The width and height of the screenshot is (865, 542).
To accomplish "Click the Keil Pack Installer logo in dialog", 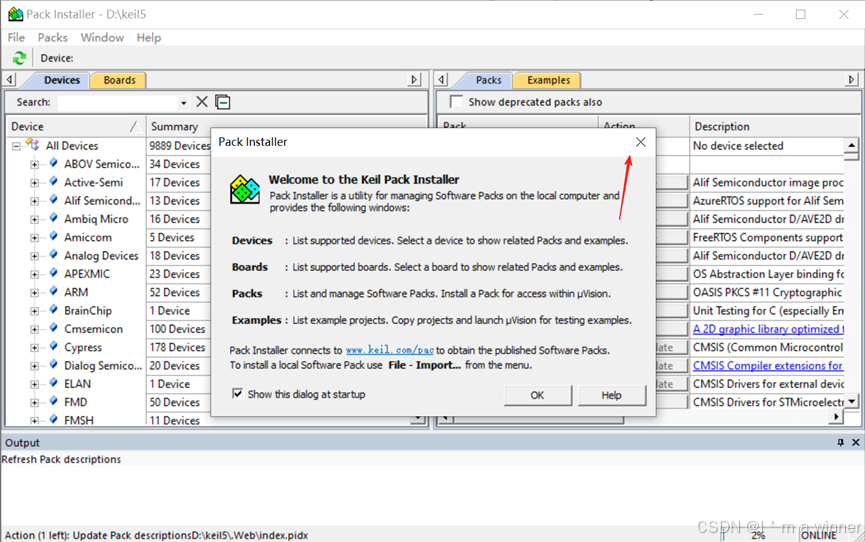I will 245,189.
